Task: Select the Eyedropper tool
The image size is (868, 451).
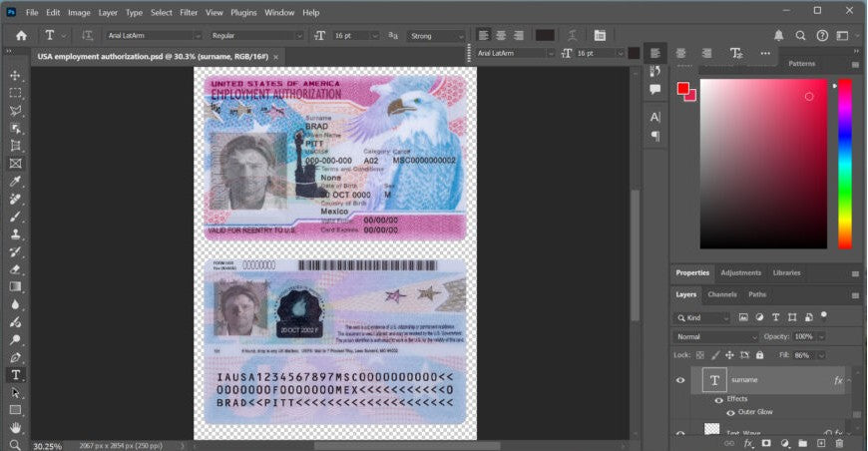Action: pyautogui.click(x=16, y=181)
